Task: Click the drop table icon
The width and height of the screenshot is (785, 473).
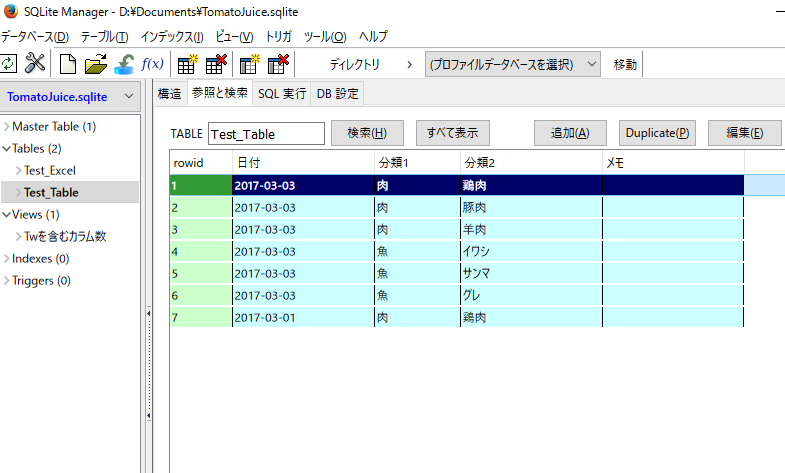Action: coord(216,64)
